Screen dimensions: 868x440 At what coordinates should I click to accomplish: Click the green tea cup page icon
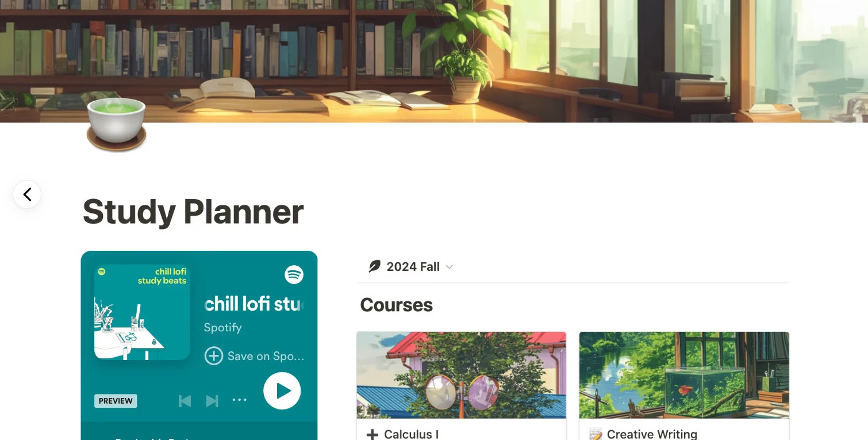tap(116, 124)
